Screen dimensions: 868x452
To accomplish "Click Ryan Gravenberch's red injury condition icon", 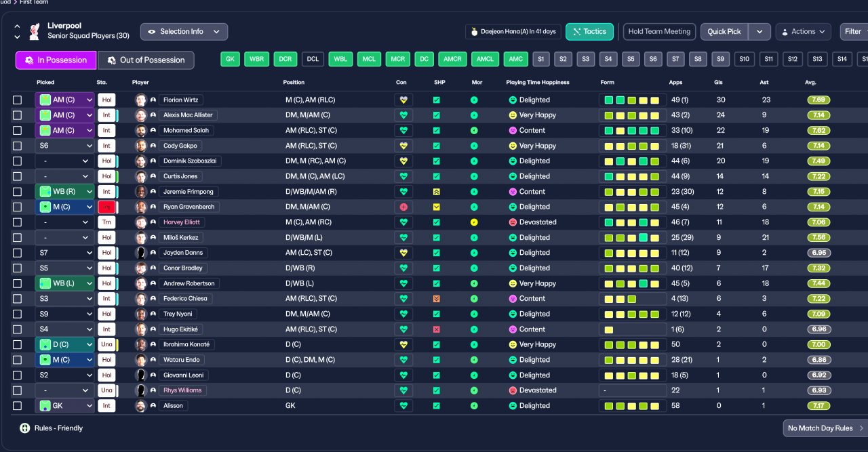I will [x=403, y=207].
